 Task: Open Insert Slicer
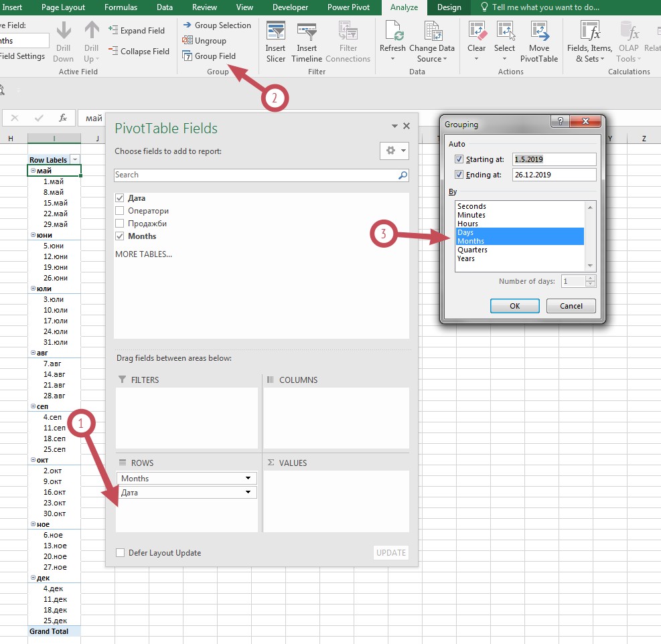(x=275, y=42)
